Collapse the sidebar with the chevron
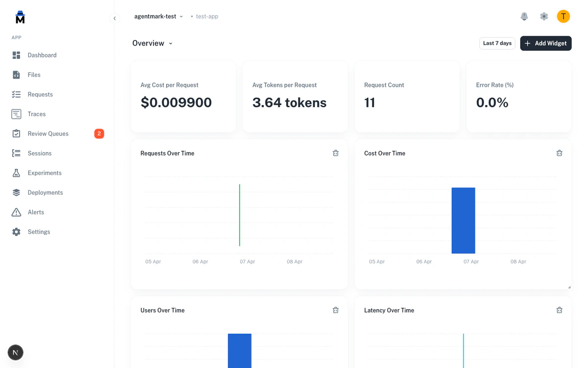Viewport: 588px width, 368px height. pos(115,18)
